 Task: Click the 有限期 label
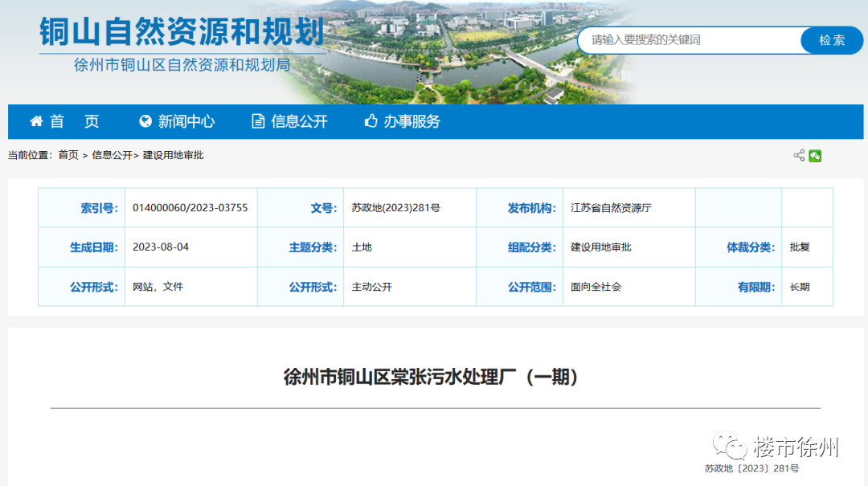756,288
